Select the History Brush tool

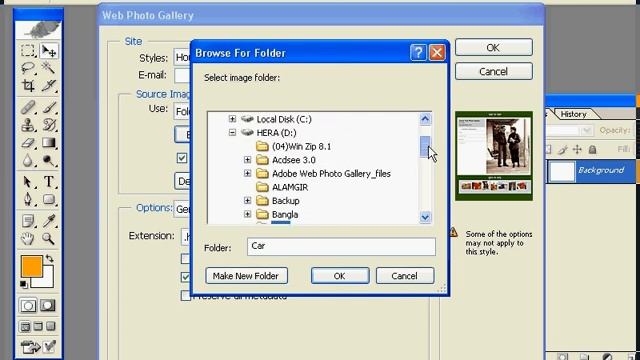pos(49,124)
